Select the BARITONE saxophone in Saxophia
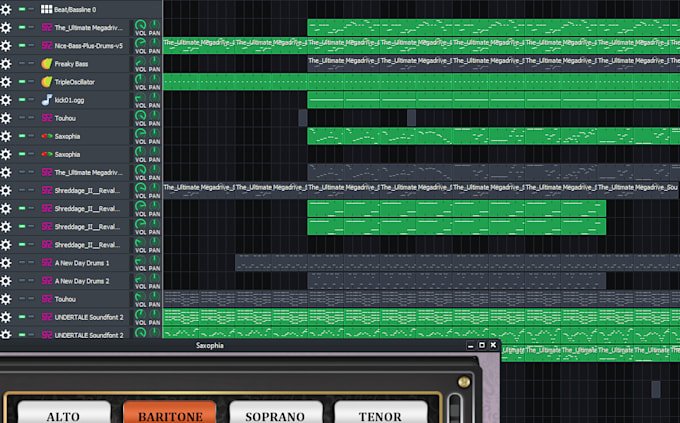This screenshot has height=423, width=680. (170, 412)
